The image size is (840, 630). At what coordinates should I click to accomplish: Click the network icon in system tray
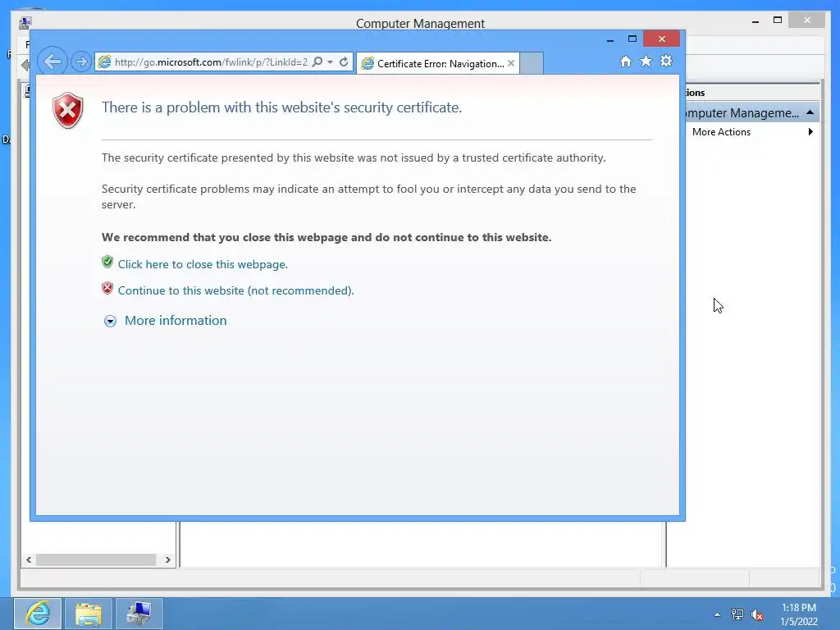pyautogui.click(x=737, y=614)
